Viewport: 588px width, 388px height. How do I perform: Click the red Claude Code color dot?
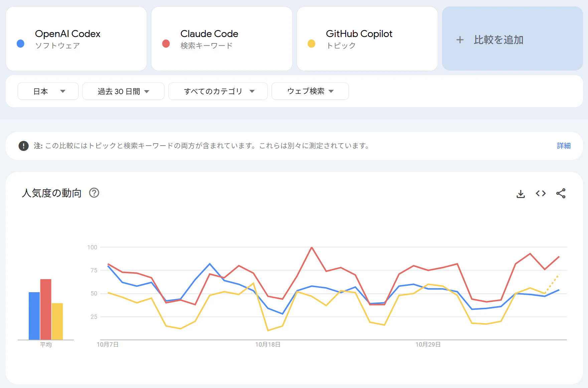166,44
